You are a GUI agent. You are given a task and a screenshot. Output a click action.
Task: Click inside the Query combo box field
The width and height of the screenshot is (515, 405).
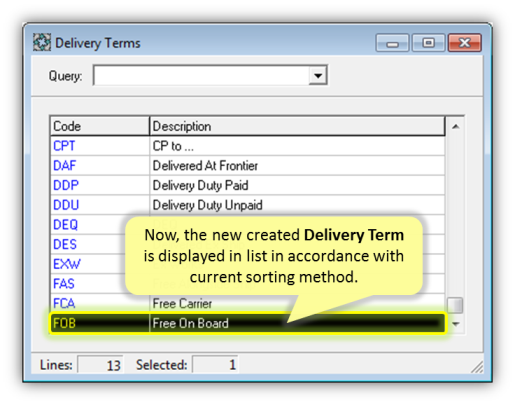point(201,75)
